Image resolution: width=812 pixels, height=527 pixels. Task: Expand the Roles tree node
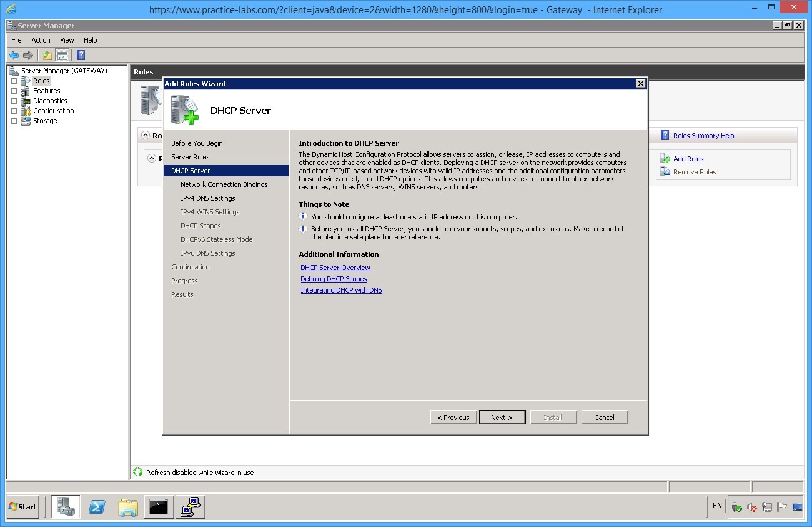[x=14, y=81]
